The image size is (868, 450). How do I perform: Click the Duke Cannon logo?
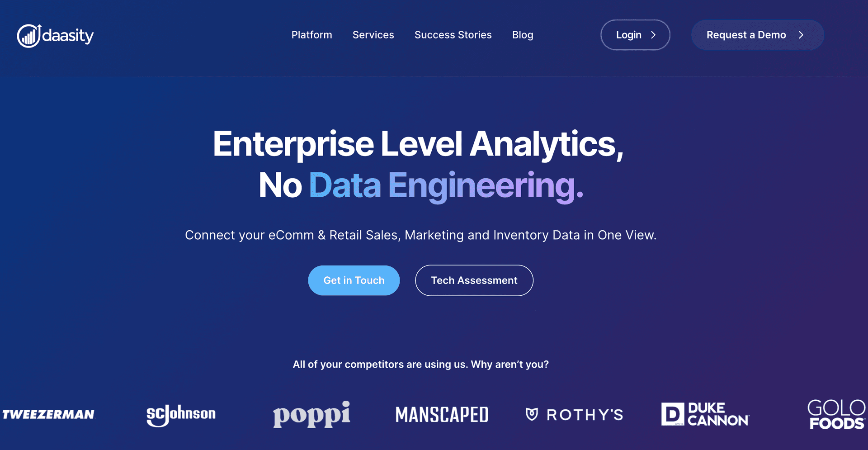(705, 414)
